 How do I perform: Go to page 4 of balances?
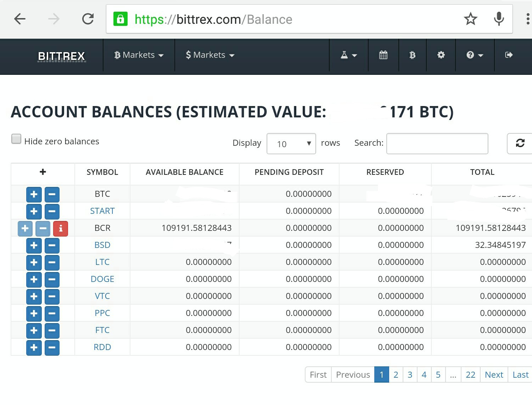click(424, 375)
